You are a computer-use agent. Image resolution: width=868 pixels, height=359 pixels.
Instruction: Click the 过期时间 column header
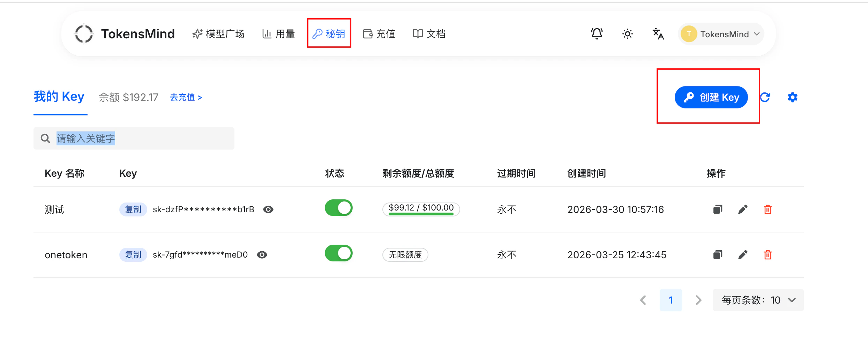coord(516,173)
